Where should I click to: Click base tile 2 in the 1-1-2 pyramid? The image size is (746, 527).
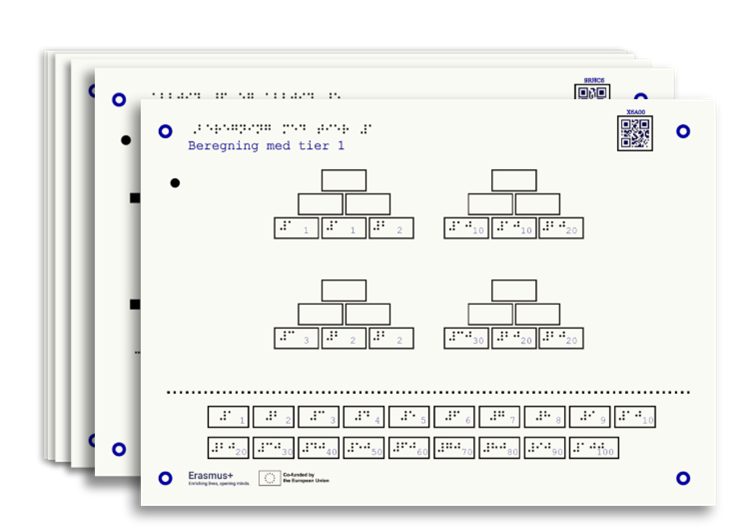[391, 228]
